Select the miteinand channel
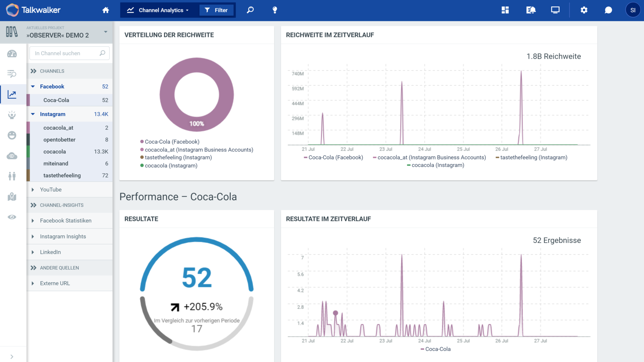644x362 pixels. coord(70,164)
